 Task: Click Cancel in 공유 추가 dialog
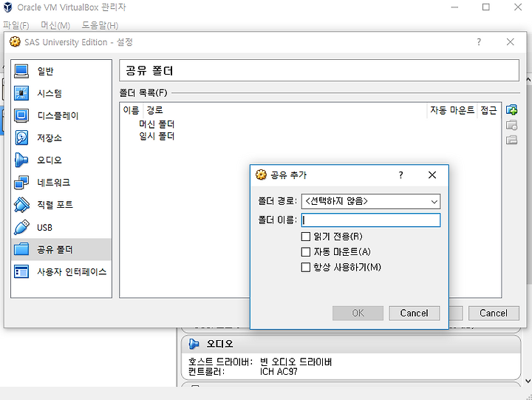point(415,313)
